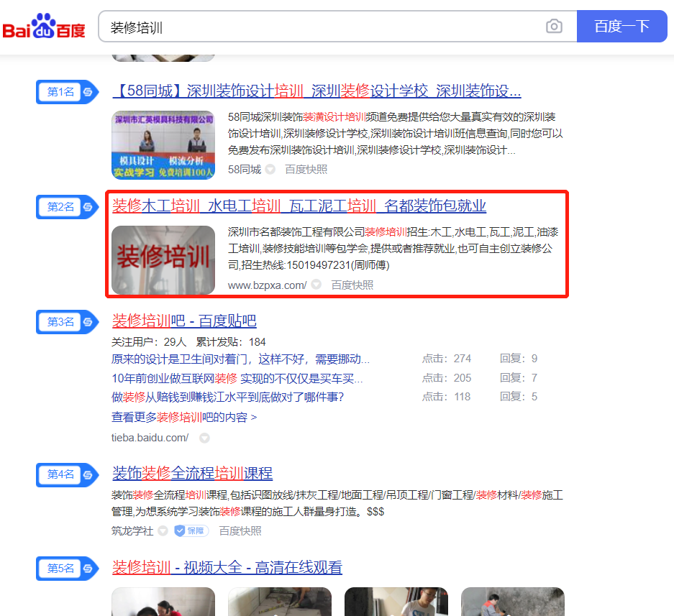
Task: Open 百度快照 for the bzpxa.com result
Action: (352, 285)
